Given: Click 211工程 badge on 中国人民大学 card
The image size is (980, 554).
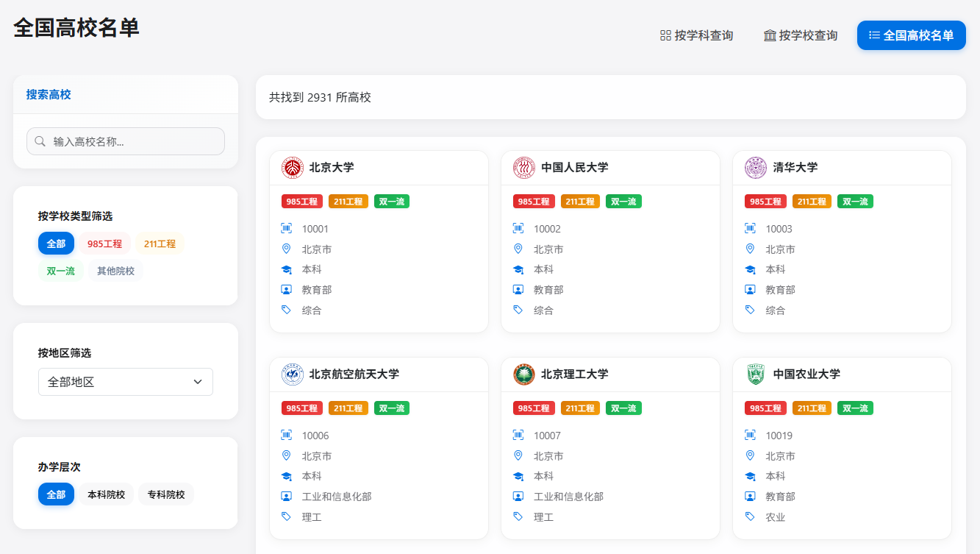Looking at the screenshot, I should 580,202.
